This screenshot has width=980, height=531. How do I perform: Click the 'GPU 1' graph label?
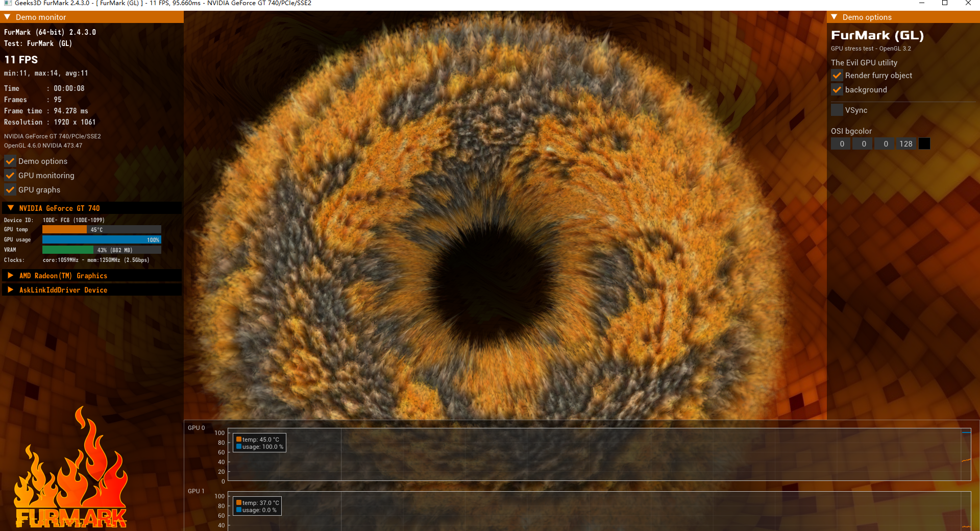[196, 491]
